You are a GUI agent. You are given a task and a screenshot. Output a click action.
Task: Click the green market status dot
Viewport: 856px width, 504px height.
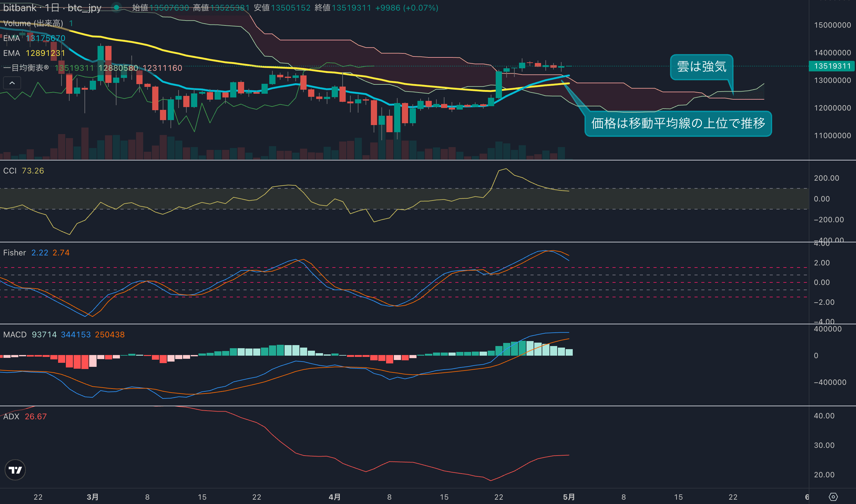pos(116,7)
